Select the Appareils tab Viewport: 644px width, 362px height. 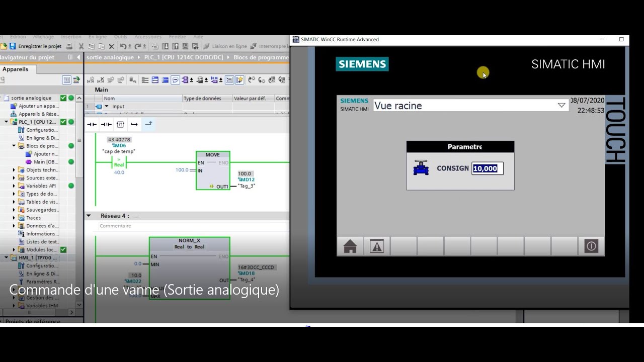pos(16,69)
